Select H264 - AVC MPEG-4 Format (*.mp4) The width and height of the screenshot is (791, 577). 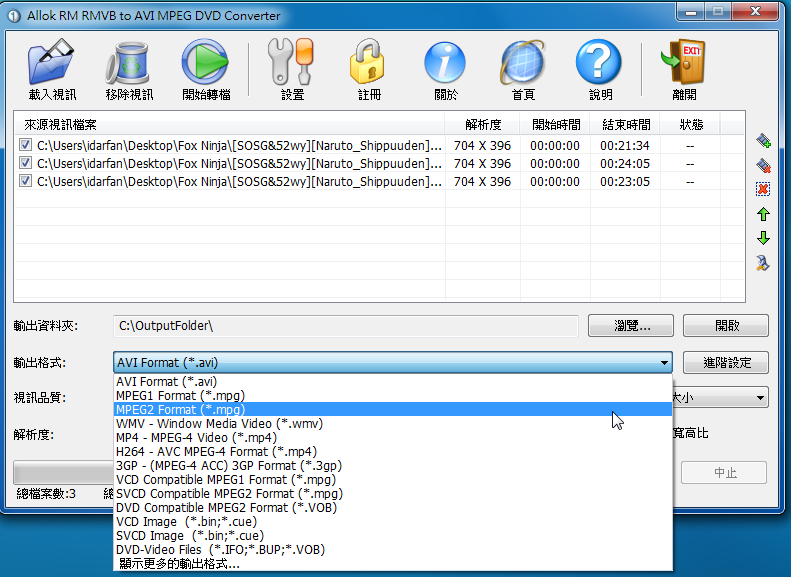coord(393,451)
